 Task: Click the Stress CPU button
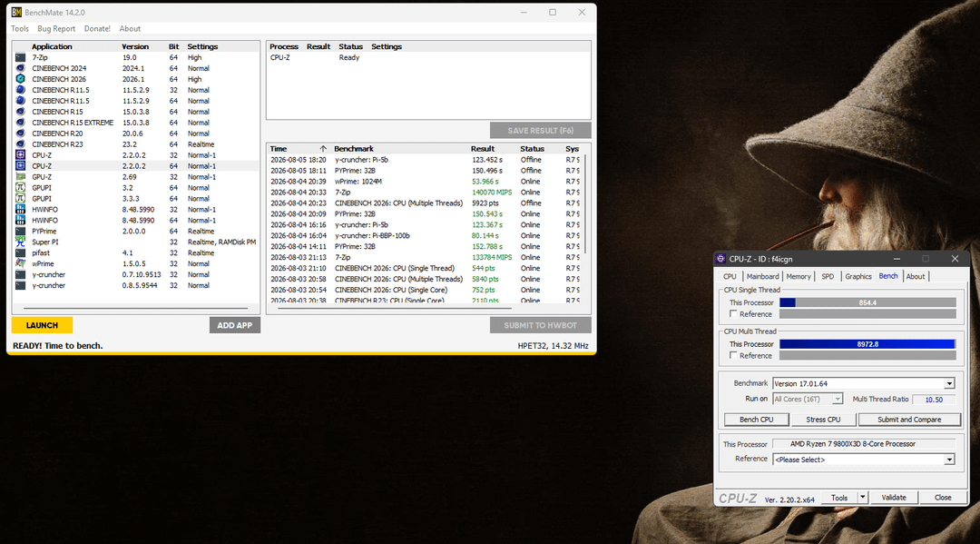823,420
